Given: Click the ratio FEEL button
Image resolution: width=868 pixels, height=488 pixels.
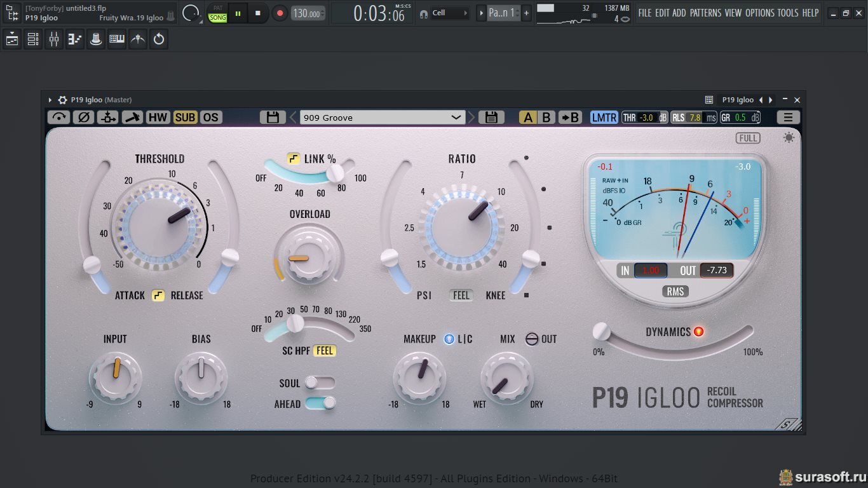Looking at the screenshot, I should (x=461, y=295).
